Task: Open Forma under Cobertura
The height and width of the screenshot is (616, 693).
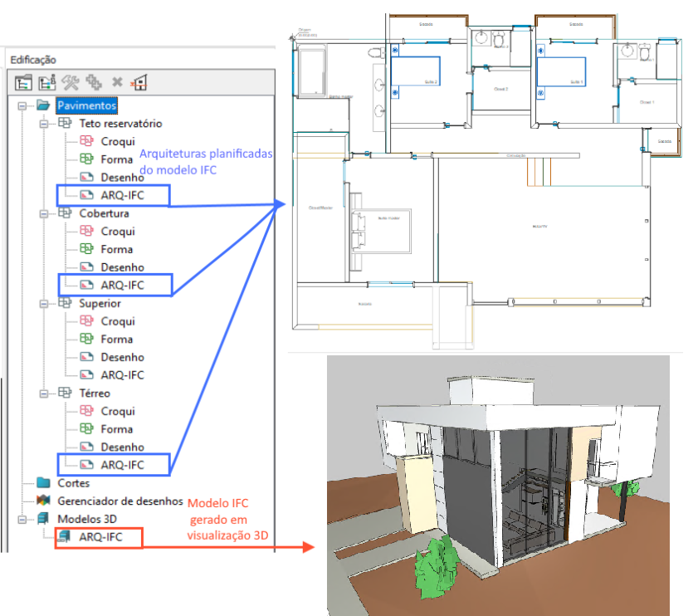Action: pos(116,249)
